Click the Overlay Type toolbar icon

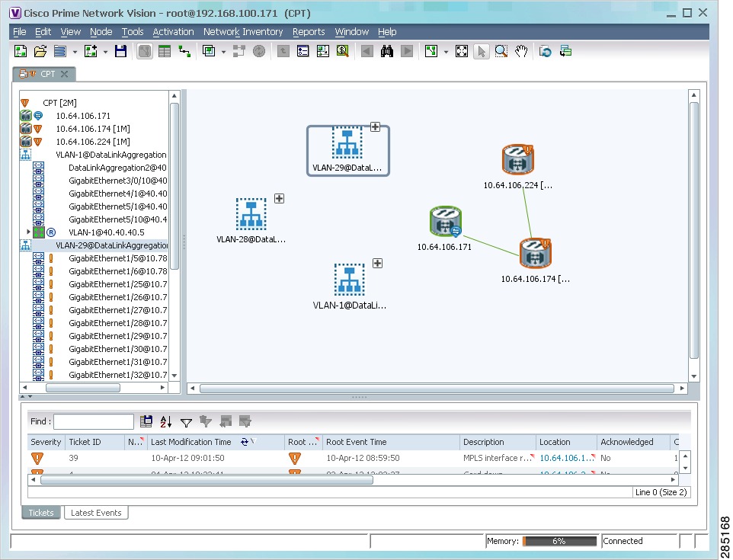click(209, 51)
